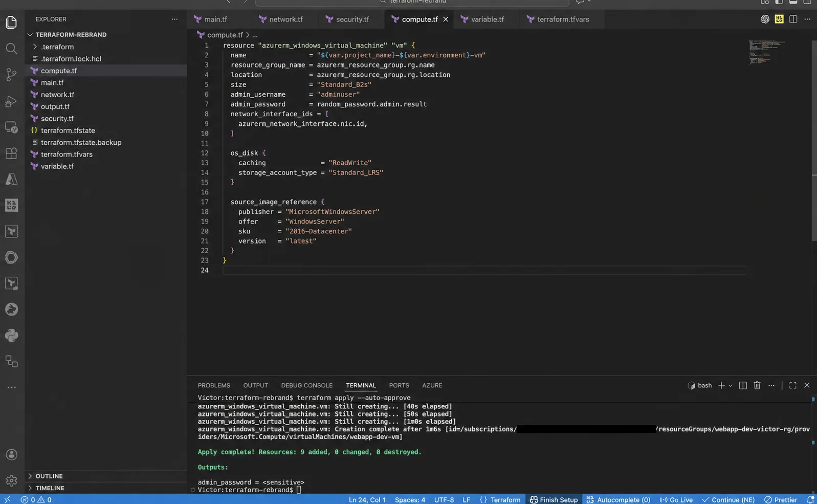
Task: Open output.tf in the explorer
Action: (x=55, y=106)
